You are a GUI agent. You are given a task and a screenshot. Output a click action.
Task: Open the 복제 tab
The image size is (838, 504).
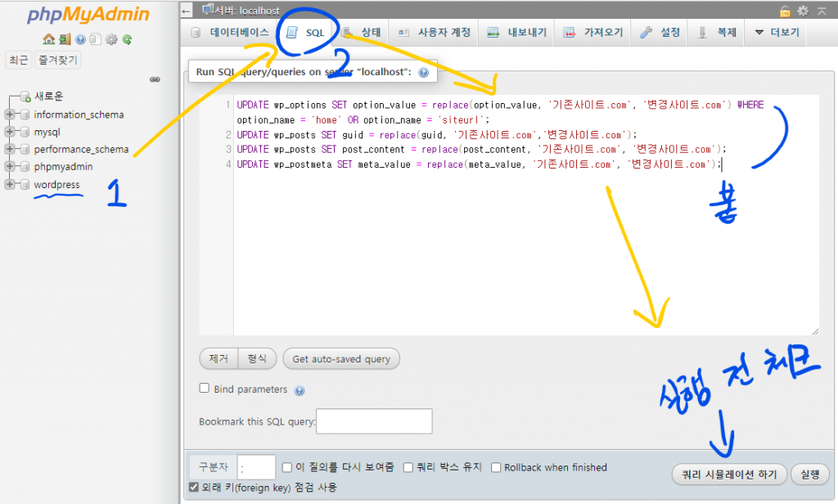[717, 33]
